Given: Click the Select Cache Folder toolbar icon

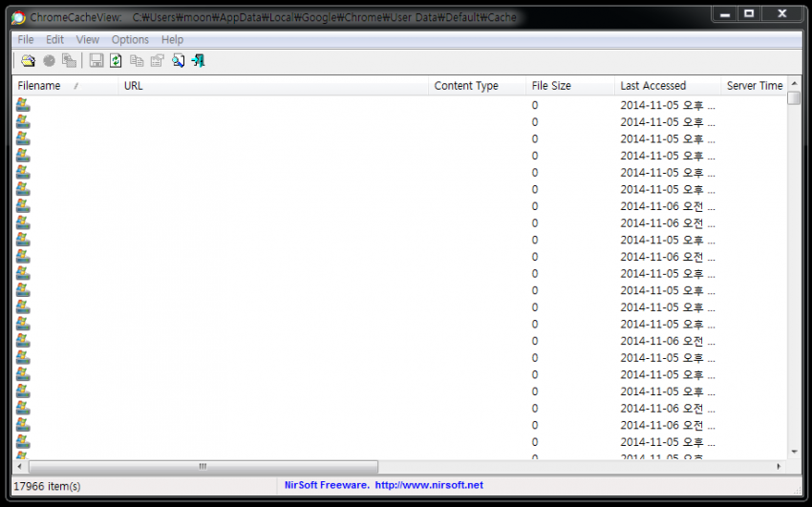Looking at the screenshot, I should point(28,60).
